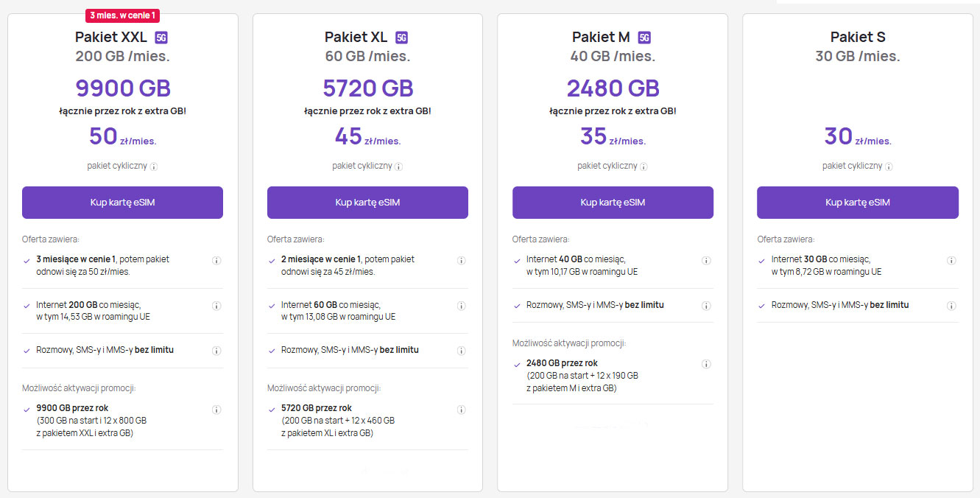This screenshot has height=498, width=980.
Task: Show info for XXL Internet 200 GB
Action: click(x=216, y=306)
